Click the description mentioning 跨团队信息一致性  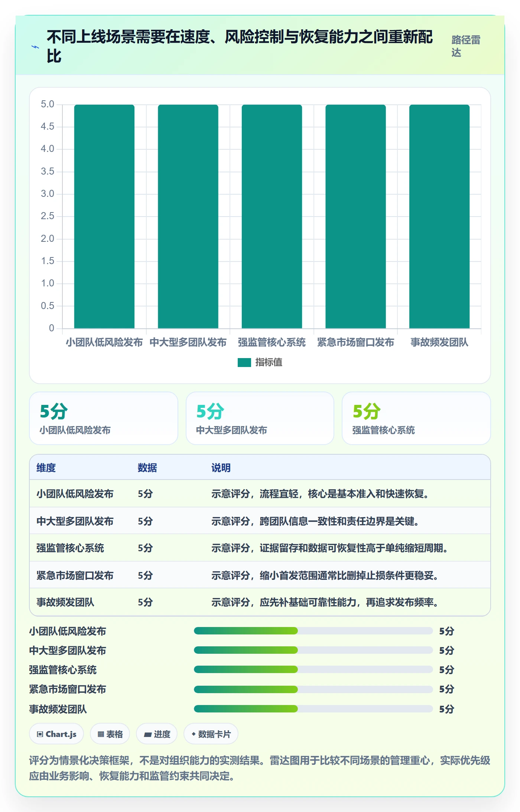click(x=315, y=521)
